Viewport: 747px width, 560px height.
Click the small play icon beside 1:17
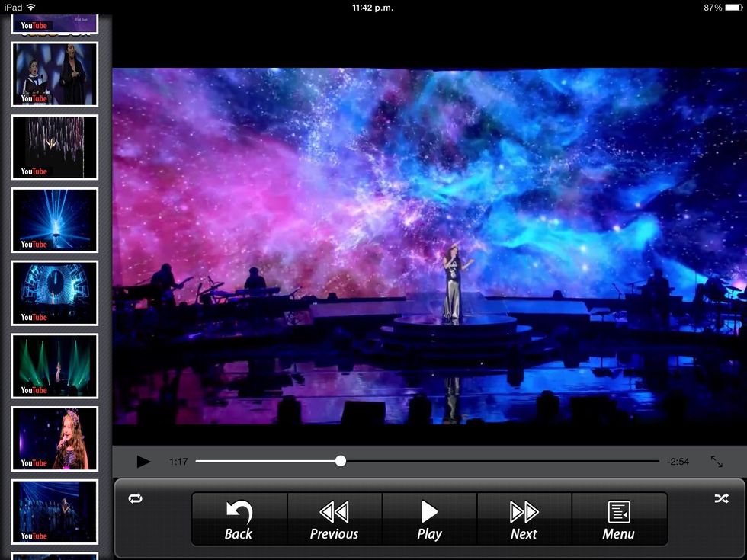(x=143, y=462)
